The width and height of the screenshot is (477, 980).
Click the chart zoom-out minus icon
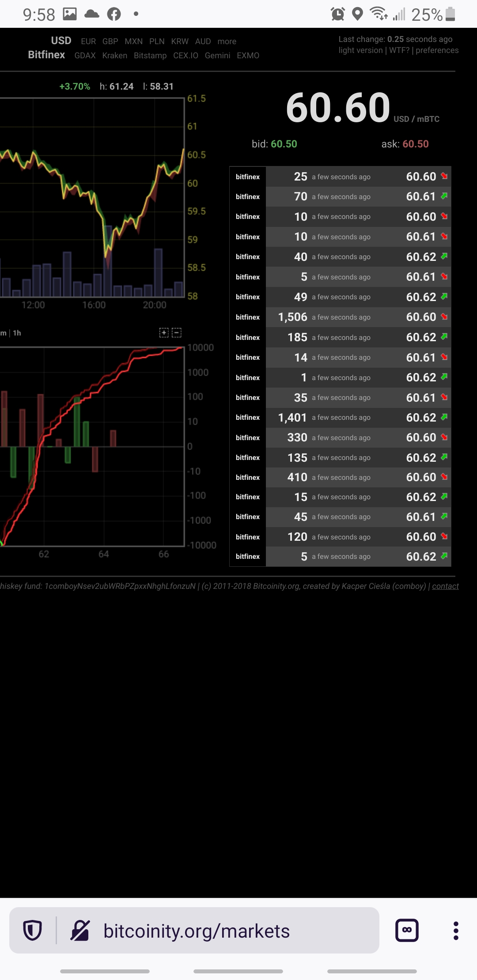point(177,333)
